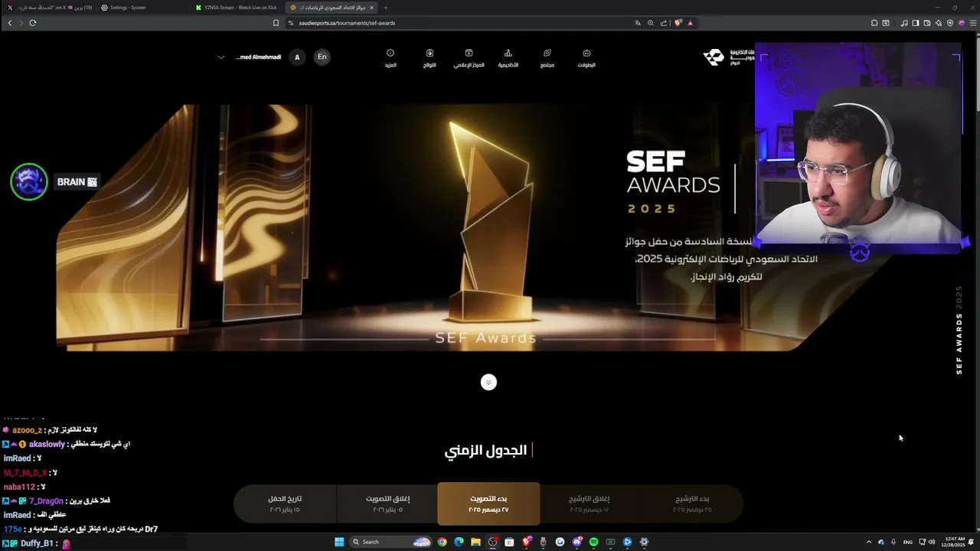Open the Windows Start menu
The width and height of the screenshot is (980, 551).
(x=339, y=542)
